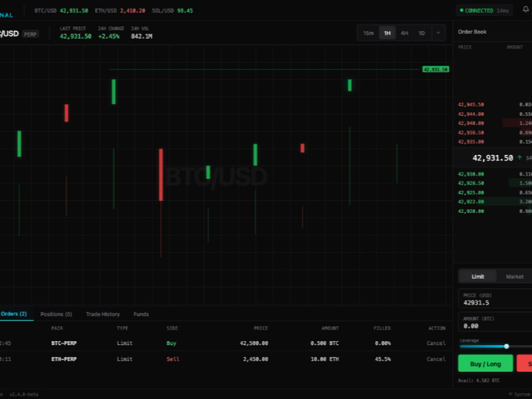This screenshot has height=399, width=532.
Task: Click the current price tag on chart
Action: [x=436, y=69]
